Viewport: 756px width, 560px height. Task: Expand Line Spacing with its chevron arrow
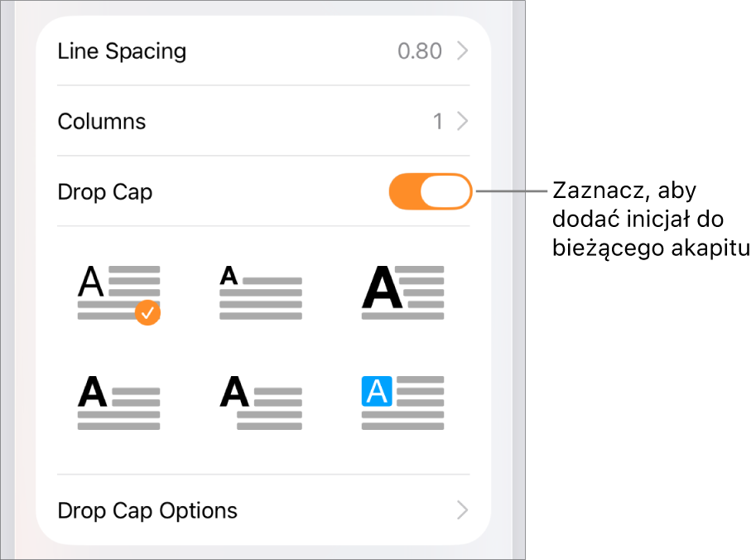pos(463,51)
